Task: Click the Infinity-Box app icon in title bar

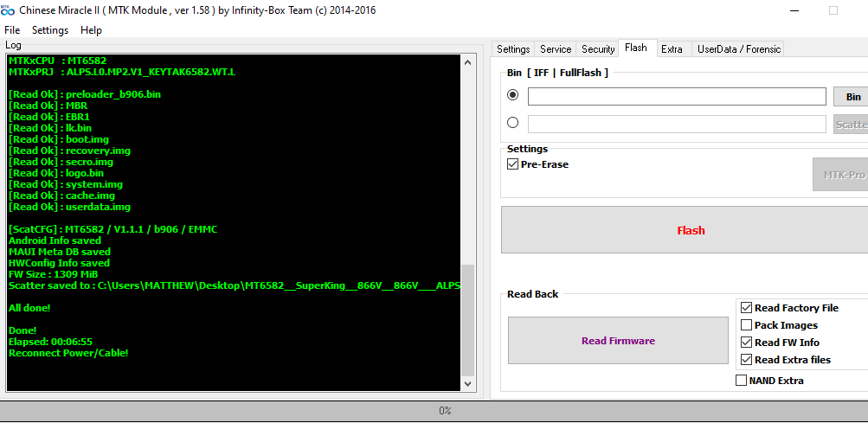Action: coord(8,10)
